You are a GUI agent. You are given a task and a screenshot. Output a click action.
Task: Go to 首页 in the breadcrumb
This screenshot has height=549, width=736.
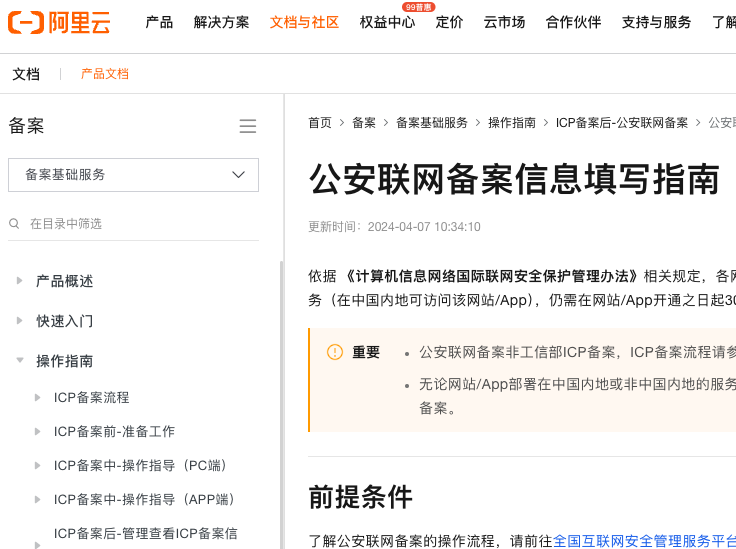320,123
